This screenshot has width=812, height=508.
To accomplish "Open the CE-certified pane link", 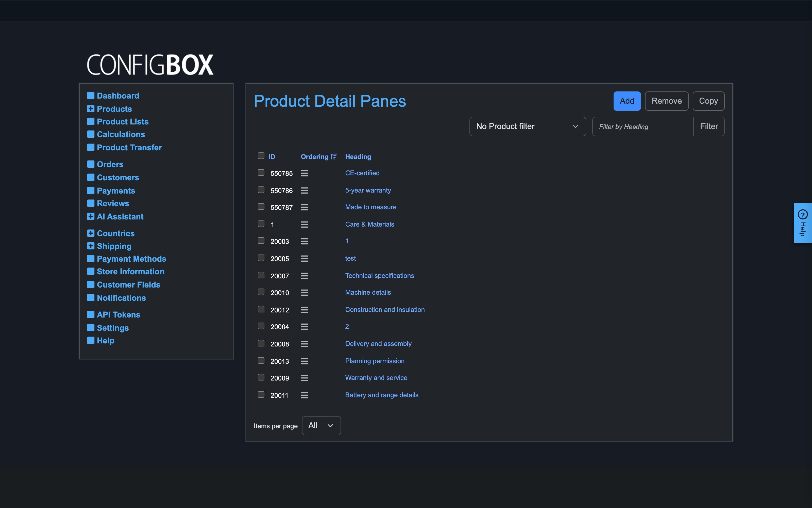I will (x=362, y=173).
